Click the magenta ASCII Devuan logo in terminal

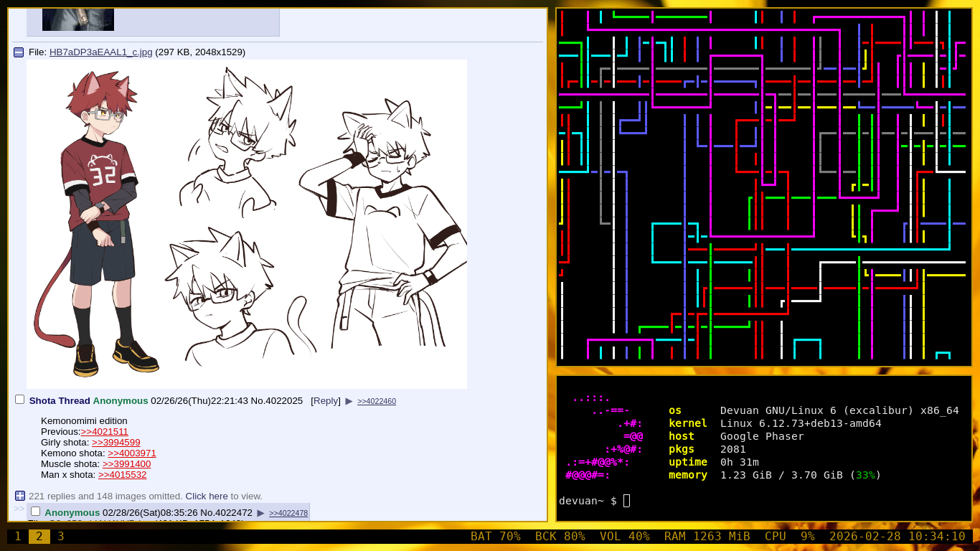[604, 436]
